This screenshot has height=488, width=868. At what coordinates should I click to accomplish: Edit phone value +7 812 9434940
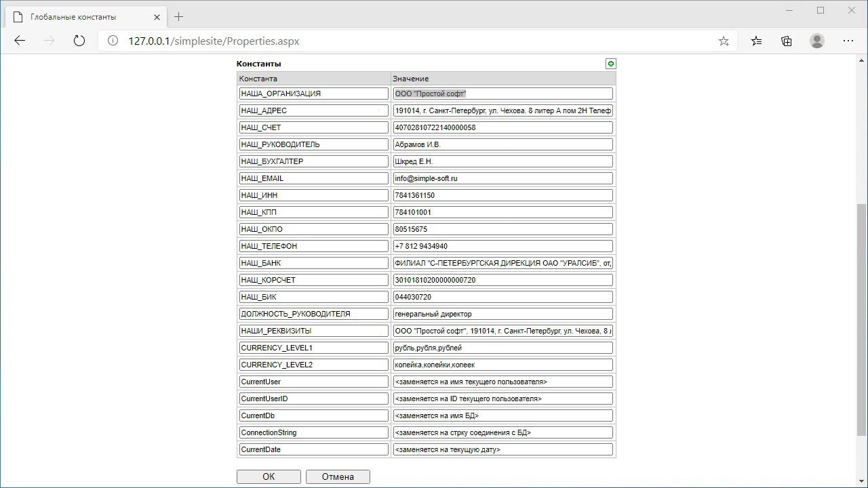[502, 246]
